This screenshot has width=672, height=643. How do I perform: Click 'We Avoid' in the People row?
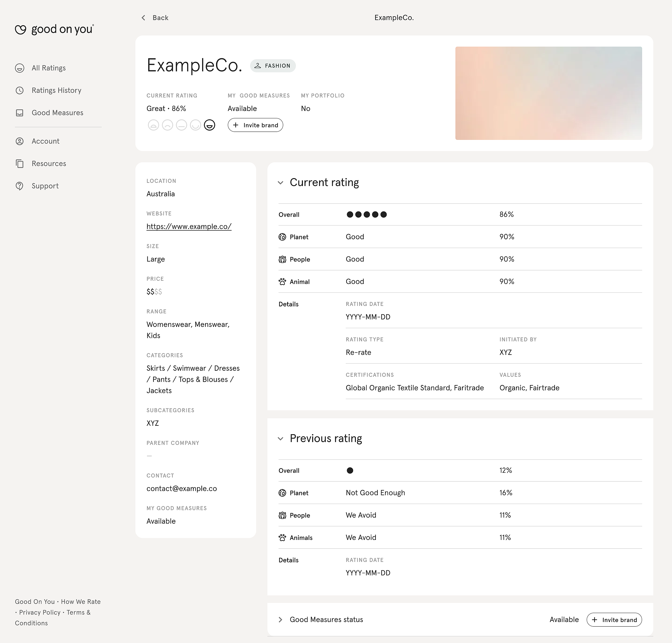pyautogui.click(x=361, y=515)
